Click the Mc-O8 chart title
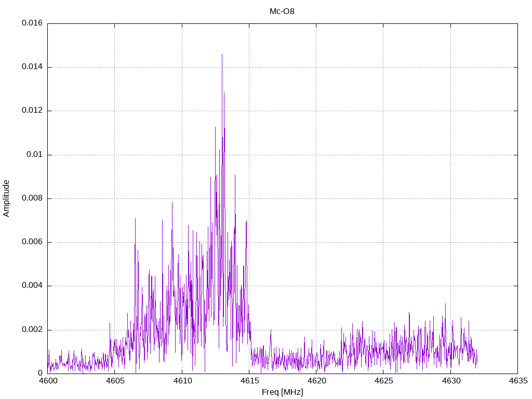This screenshot has width=532, height=399. (x=282, y=11)
